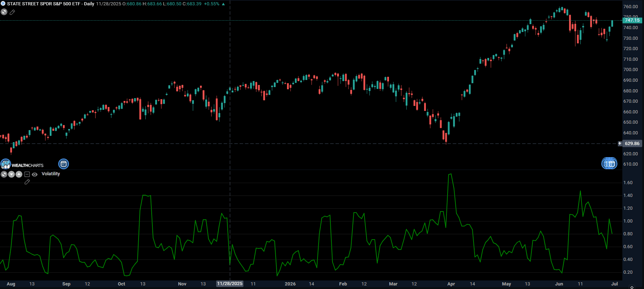Click the current price label 747.15
Image resolution: width=644 pixels, height=289 pixels.
point(632,20)
